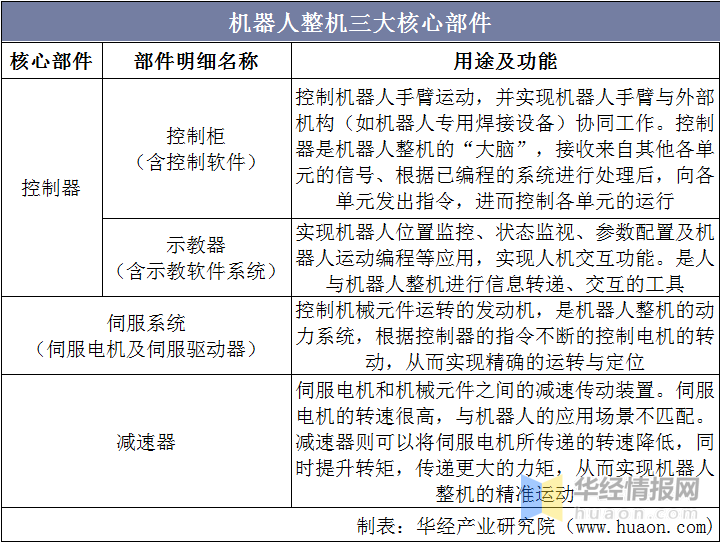The width and height of the screenshot is (722, 542).
Task: Click the '控制器' cell
Action: [51, 188]
